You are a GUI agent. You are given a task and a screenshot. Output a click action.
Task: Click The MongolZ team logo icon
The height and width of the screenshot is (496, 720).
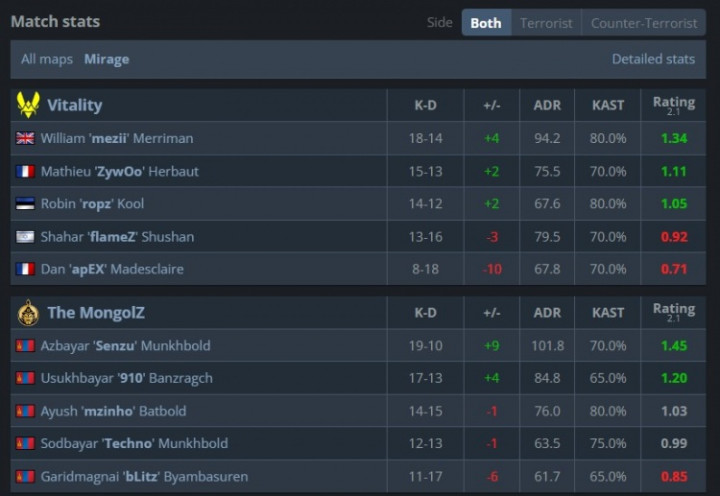[28, 313]
